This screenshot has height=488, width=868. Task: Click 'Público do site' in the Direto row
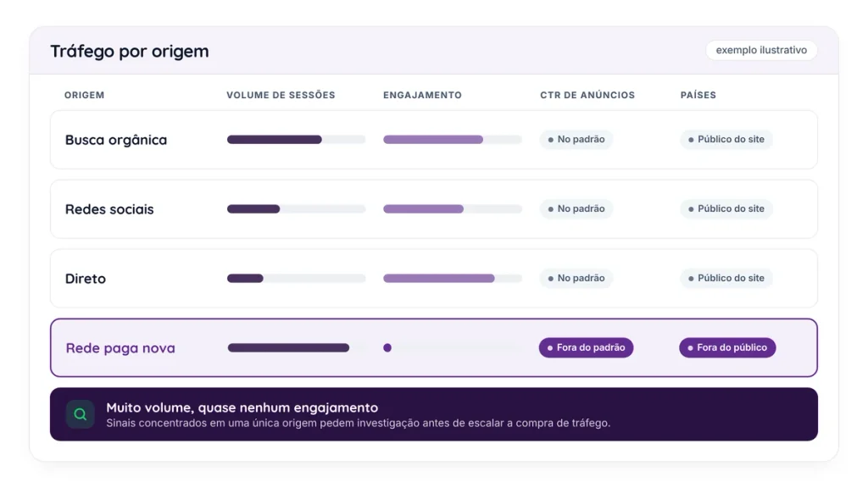726,278
